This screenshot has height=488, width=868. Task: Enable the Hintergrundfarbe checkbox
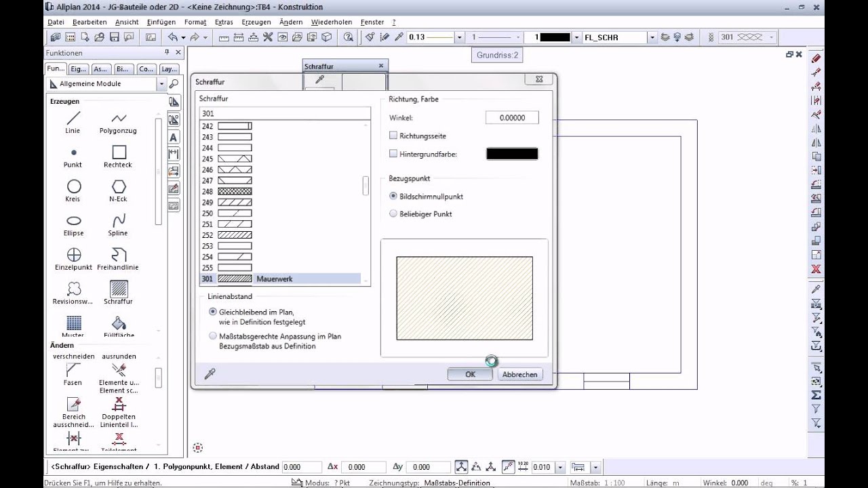[393, 154]
